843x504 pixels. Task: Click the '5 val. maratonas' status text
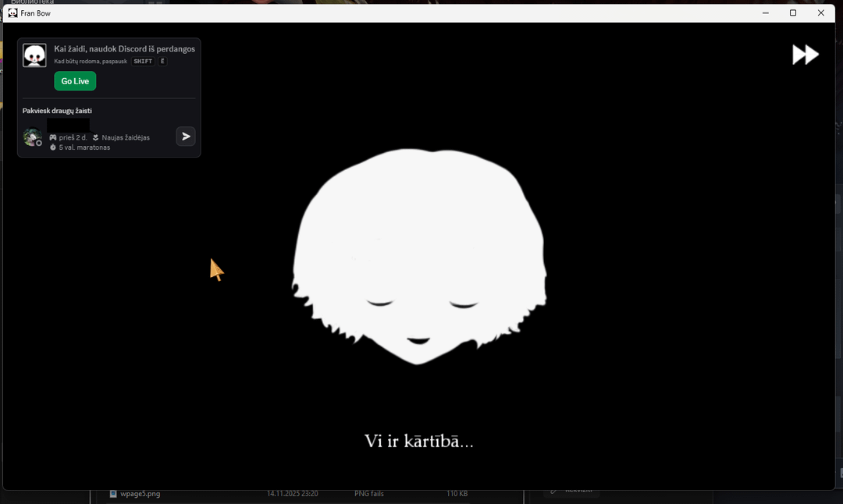[x=84, y=147]
